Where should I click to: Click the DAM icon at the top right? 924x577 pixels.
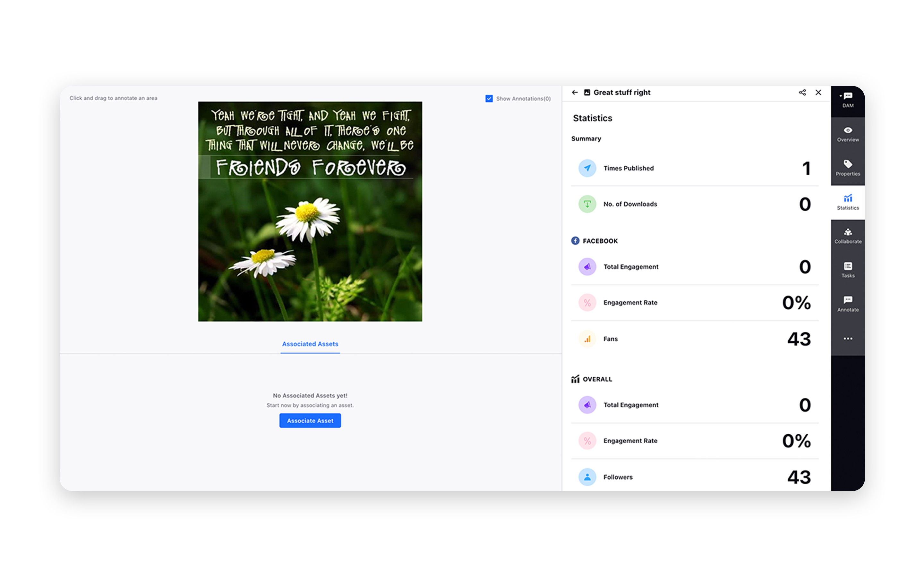coord(848,96)
